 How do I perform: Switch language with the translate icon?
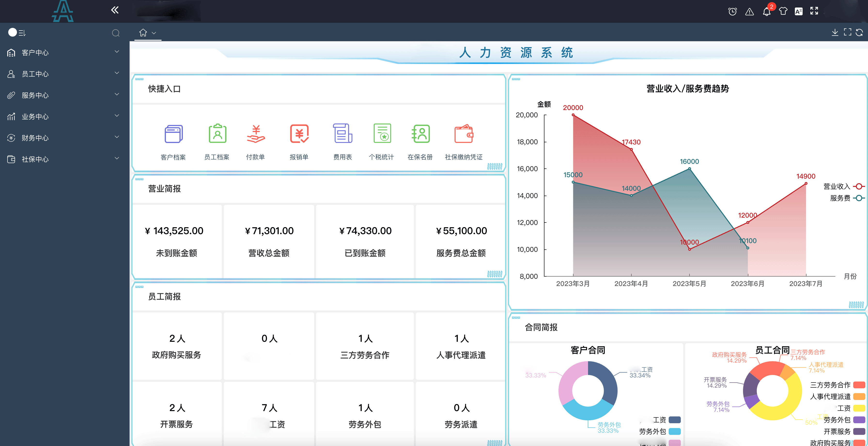(x=798, y=11)
